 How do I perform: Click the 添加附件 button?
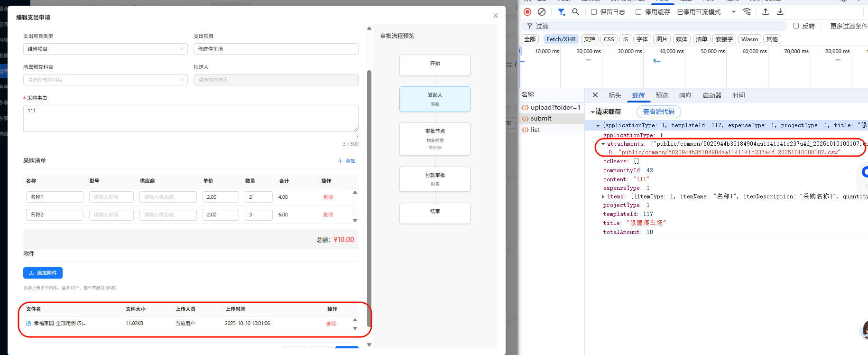[43, 273]
